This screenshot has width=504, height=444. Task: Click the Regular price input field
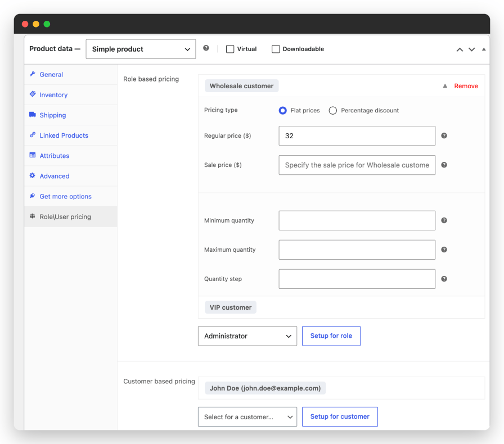pos(357,135)
